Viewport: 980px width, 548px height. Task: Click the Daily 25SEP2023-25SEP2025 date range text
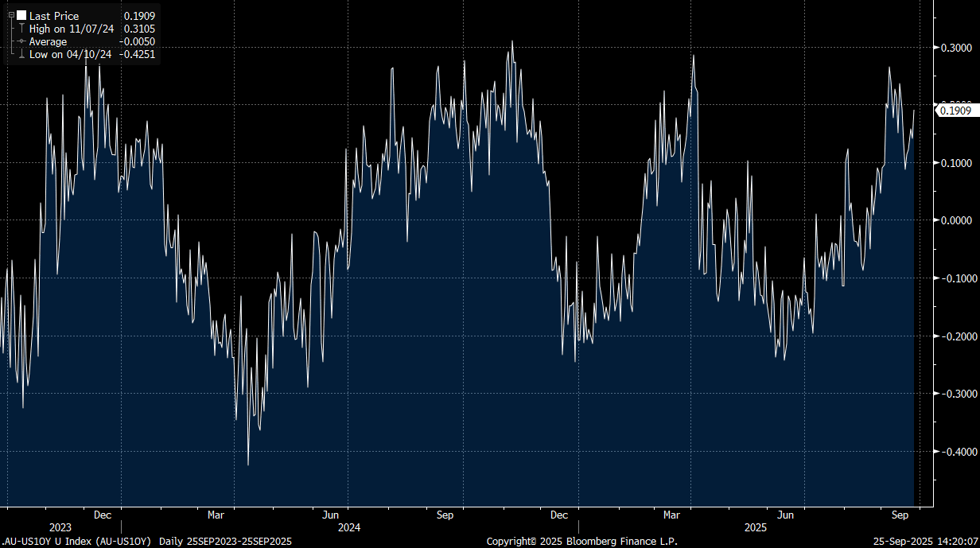coord(225,542)
